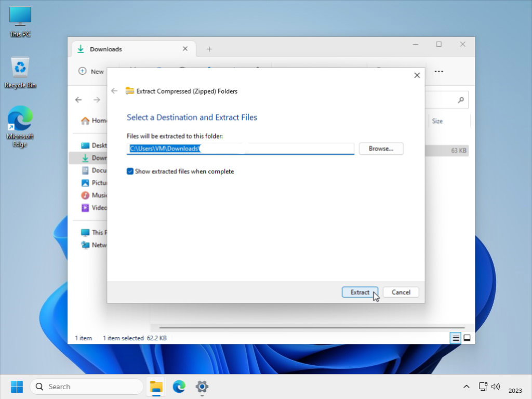Open Pictures in the navigation pane
This screenshot has height=399, width=532.
tap(94, 183)
